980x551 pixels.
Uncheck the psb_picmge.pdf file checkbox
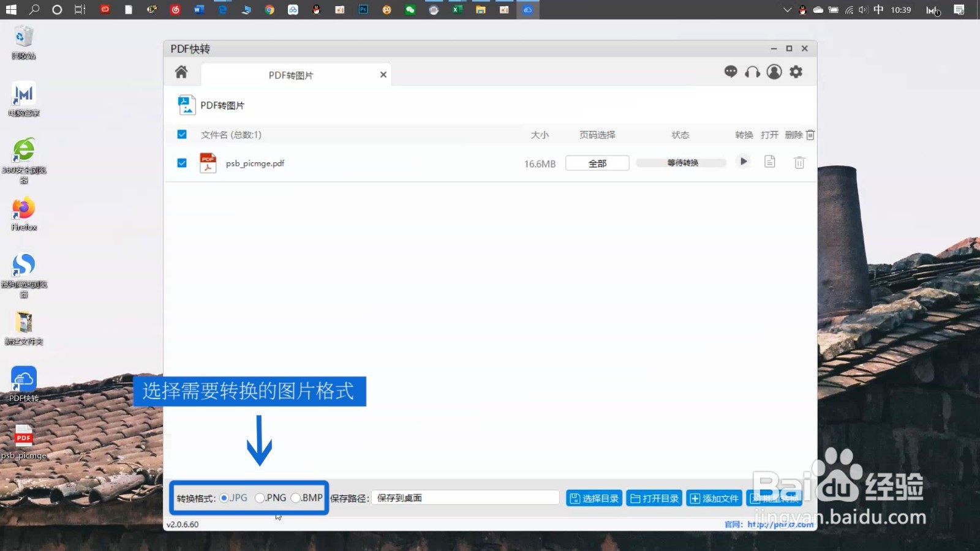(x=181, y=163)
